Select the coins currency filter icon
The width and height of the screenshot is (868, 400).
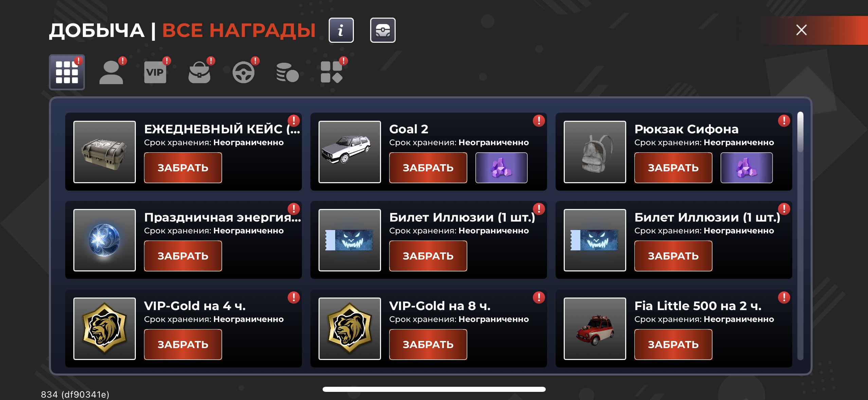288,72
